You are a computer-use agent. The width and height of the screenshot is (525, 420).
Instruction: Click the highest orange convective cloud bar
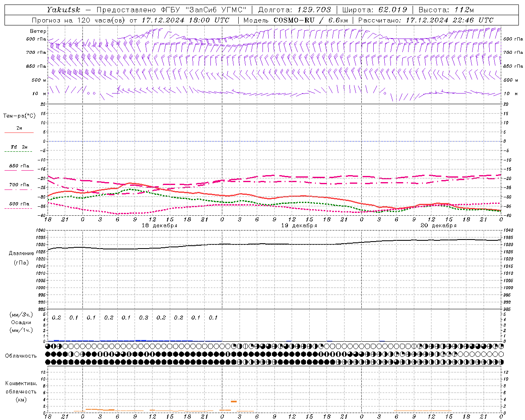click(234, 402)
